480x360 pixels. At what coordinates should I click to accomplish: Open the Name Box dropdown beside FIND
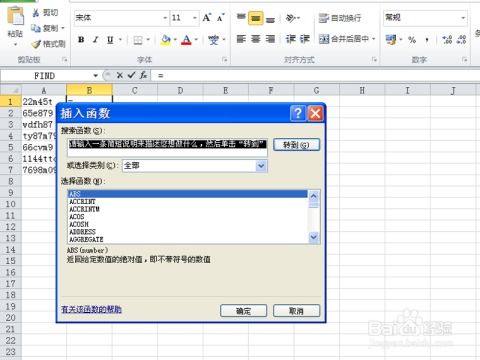tap(95, 76)
